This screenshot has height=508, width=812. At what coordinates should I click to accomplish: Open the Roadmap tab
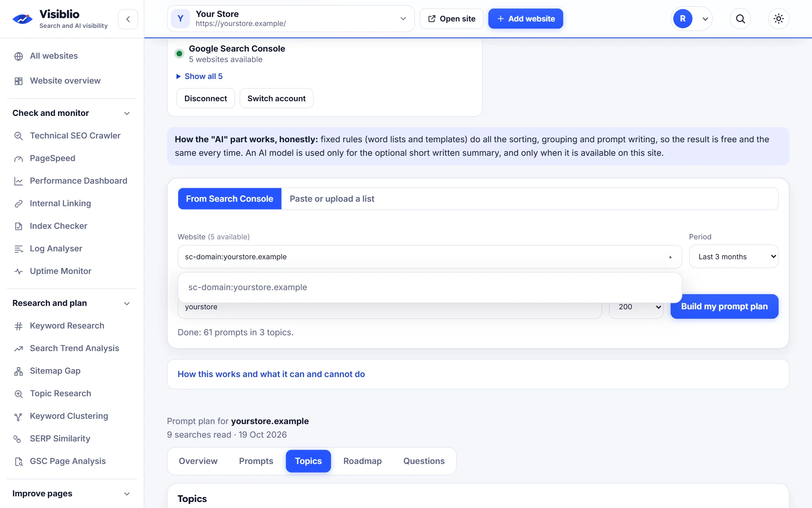point(362,461)
